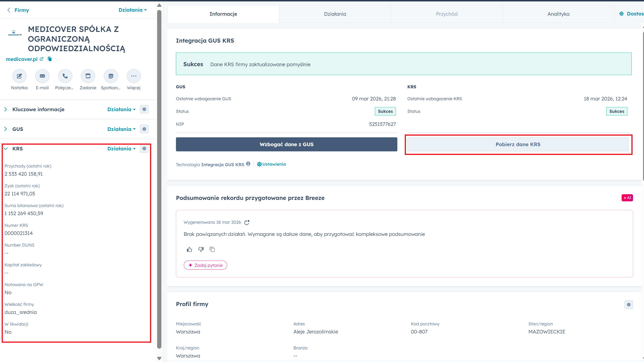Viewport: 644px width, 362px height.
Task: Switch to the Analityka tab
Action: click(x=558, y=14)
